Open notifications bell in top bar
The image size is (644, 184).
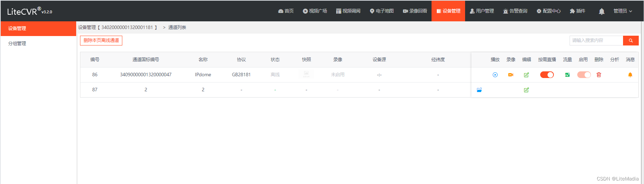click(x=601, y=11)
